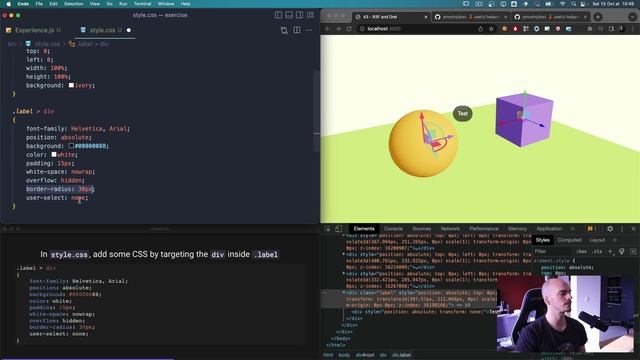This screenshot has width=640, height=360.
Task: Open the Terminal menu
Action: (x=142, y=4)
